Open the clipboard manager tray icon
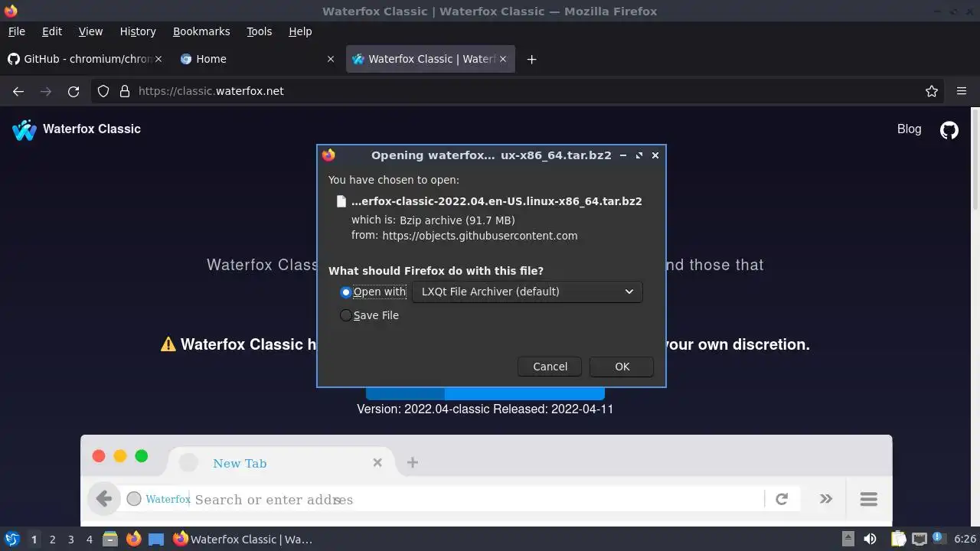The height and width of the screenshot is (551, 980). (x=899, y=540)
